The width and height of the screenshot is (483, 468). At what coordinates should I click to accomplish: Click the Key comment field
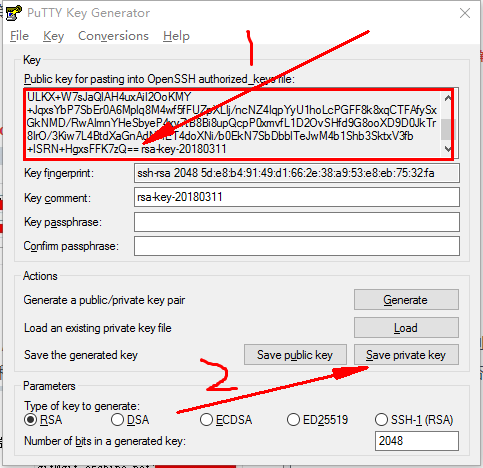[x=297, y=197]
